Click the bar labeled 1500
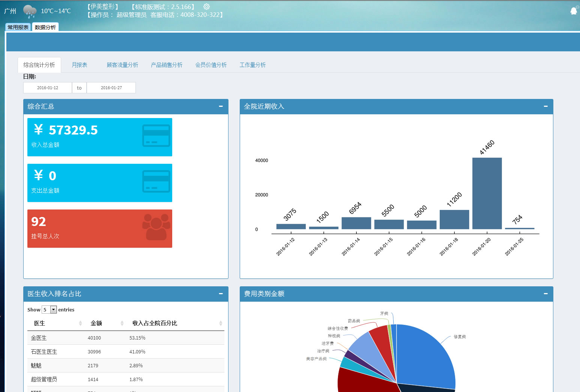 coord(324,228)
